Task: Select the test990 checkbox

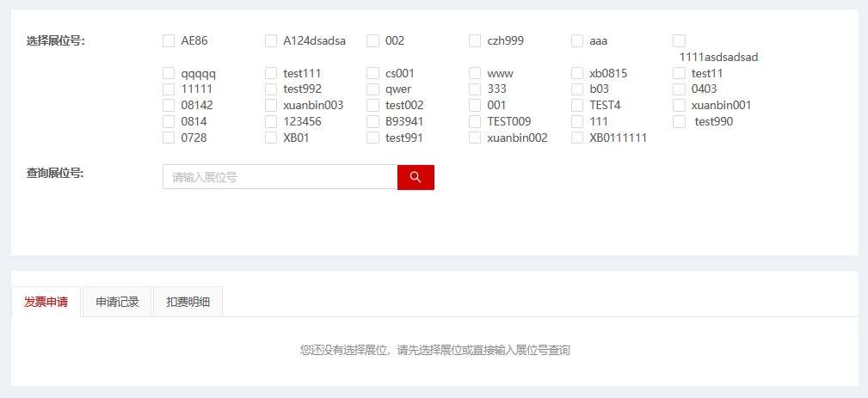Action: pyautogui.click(x=680, y=121)
